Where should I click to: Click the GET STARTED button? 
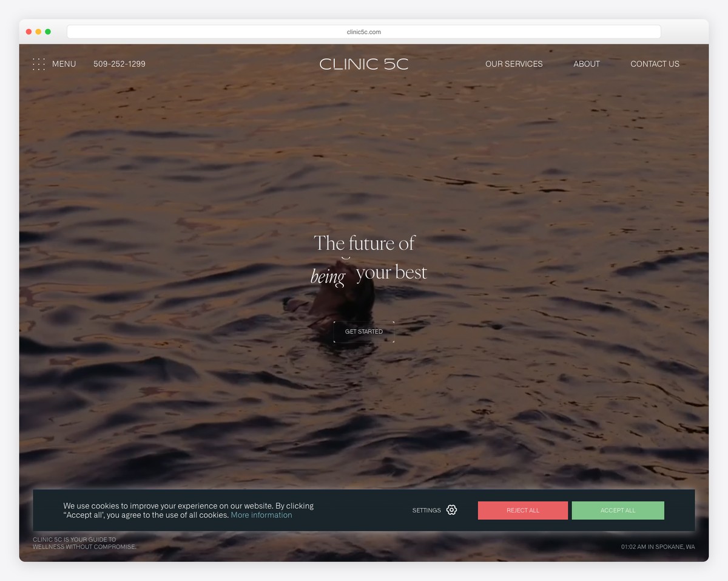[363, 331]
